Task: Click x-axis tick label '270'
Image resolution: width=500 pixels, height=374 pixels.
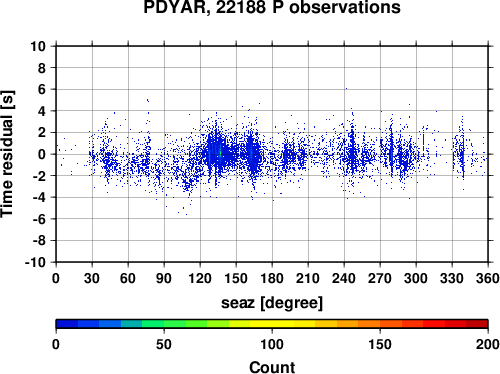Action: tap(380, 278)
